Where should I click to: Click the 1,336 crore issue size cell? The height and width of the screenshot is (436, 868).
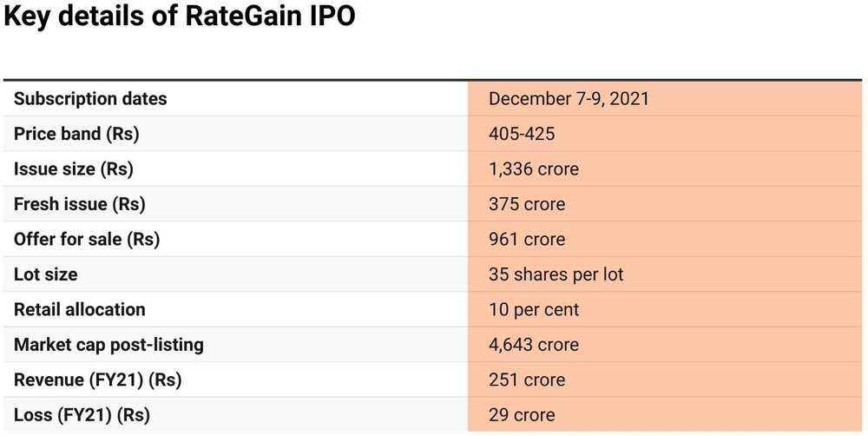pyautogui.click(x=534, y=169)
